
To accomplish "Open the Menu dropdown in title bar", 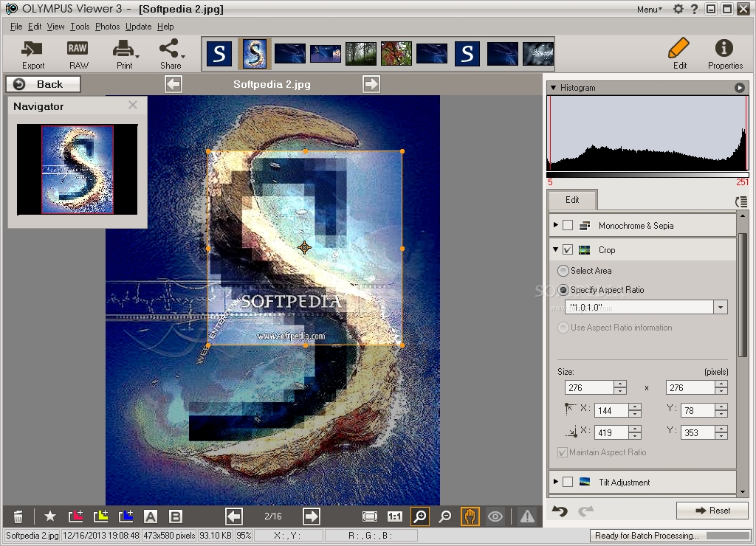I will [x=649, y=9].
